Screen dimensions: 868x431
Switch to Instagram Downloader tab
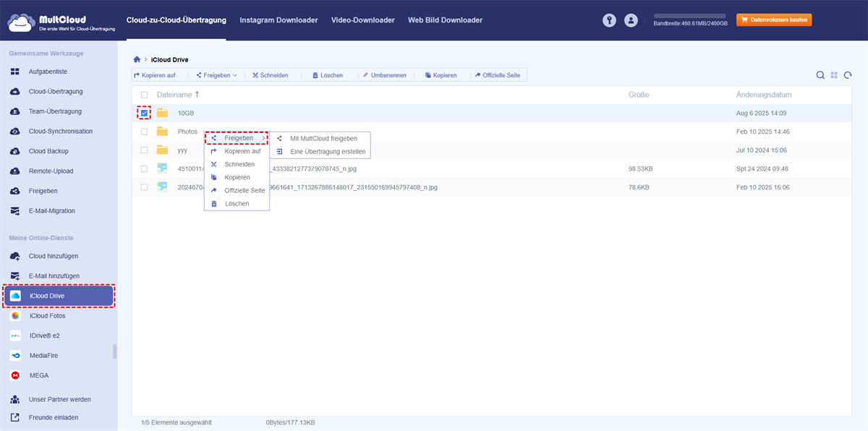(x=278, y=20)
